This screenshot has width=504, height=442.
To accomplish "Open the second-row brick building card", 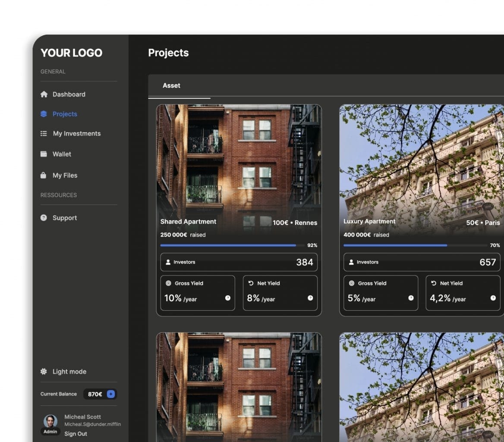I will [x=239, y=387].
